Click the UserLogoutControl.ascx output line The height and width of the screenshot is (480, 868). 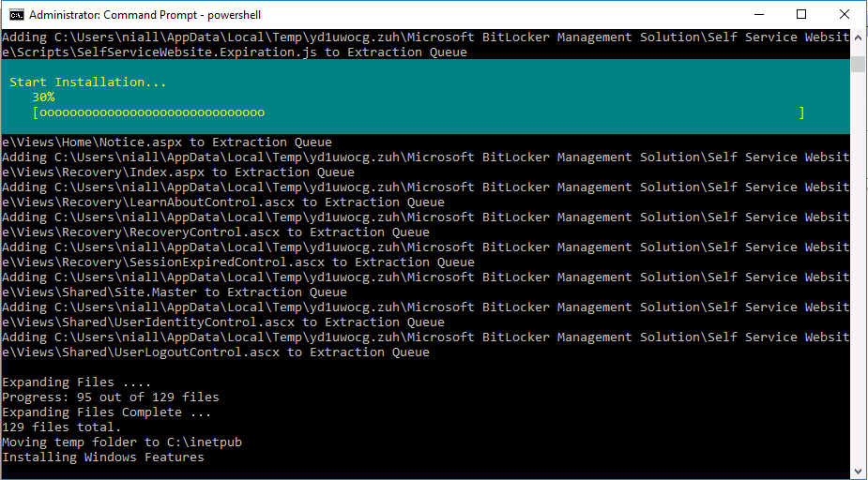click(x=426, y=344)
